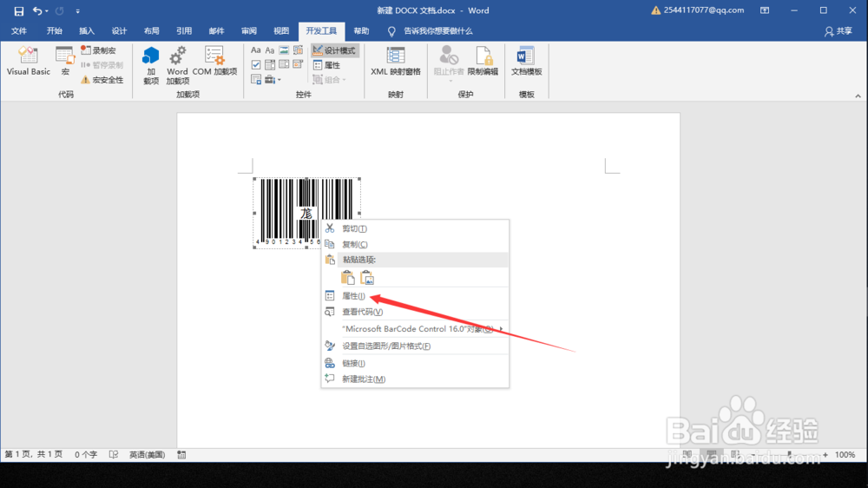Insert date picker content control
This screenshot has height=488, width=868.
coord(298,65)
